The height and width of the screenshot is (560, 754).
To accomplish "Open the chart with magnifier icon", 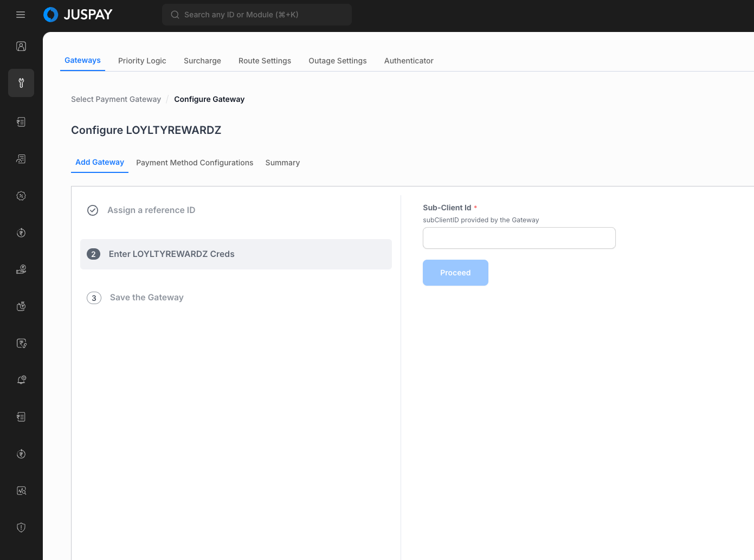I will tap(21, 491).
